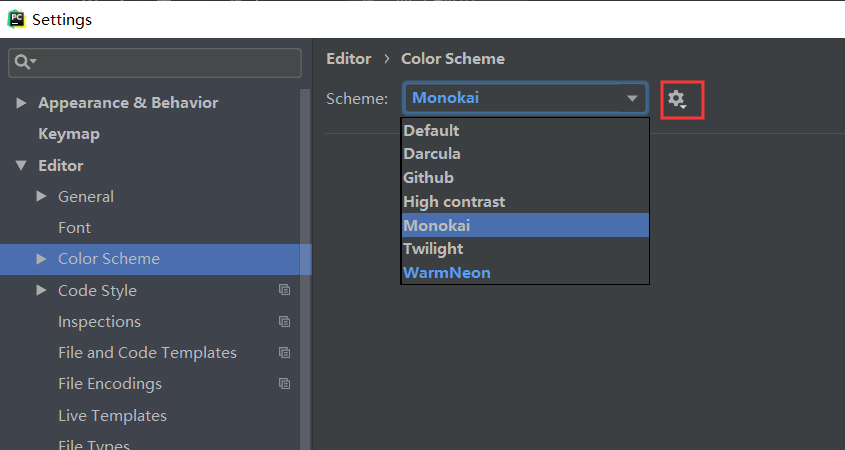Collapse the Editor tree section
This screenshot has height=450, width=845.
coord(21,165)
